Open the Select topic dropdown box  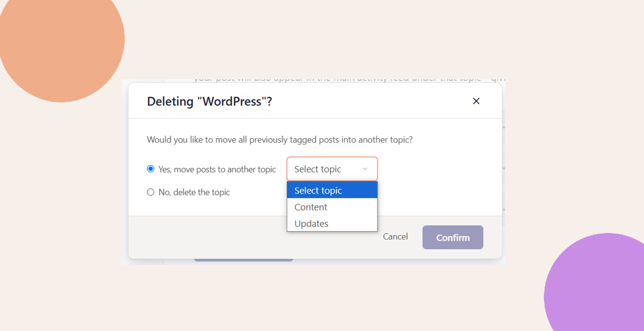point(332,169)
